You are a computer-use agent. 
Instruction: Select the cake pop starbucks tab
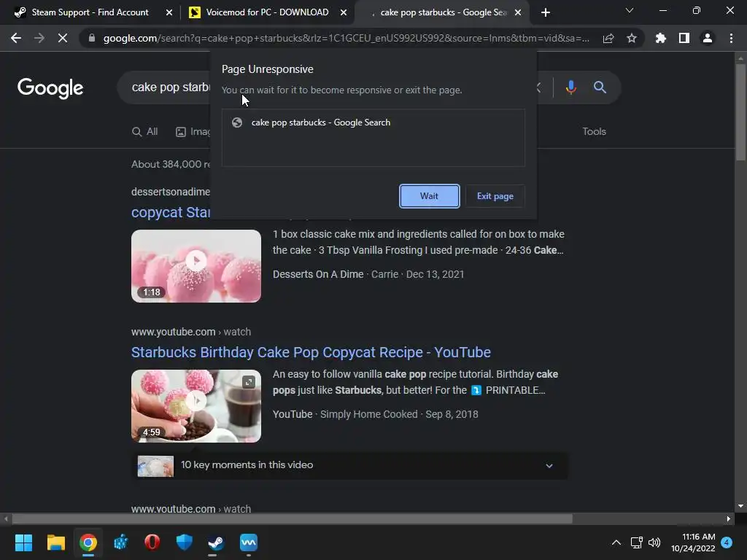pos(441,12)
